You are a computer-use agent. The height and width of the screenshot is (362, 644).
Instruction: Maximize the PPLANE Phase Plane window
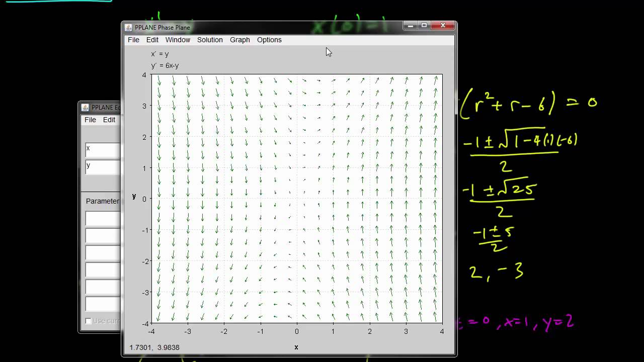[424, 25]
